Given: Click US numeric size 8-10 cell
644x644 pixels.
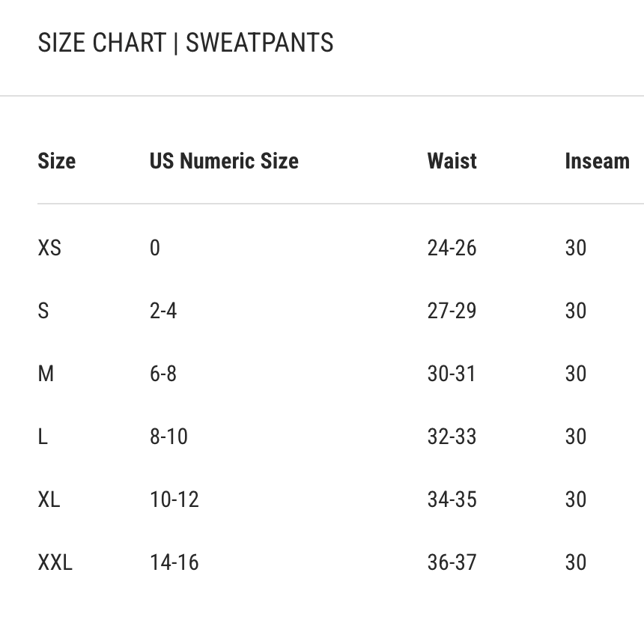Looking at the screenshot, I should pos(168,437).
